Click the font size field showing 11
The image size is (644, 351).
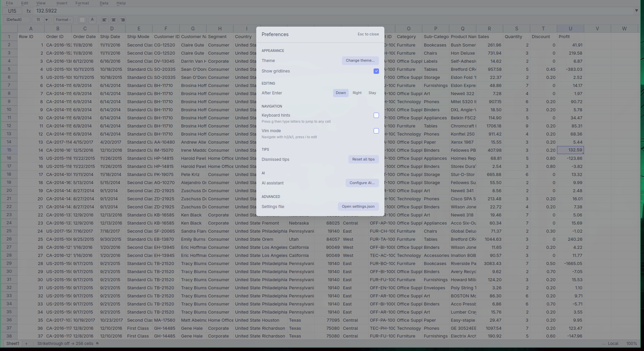(x=38, y=20)
